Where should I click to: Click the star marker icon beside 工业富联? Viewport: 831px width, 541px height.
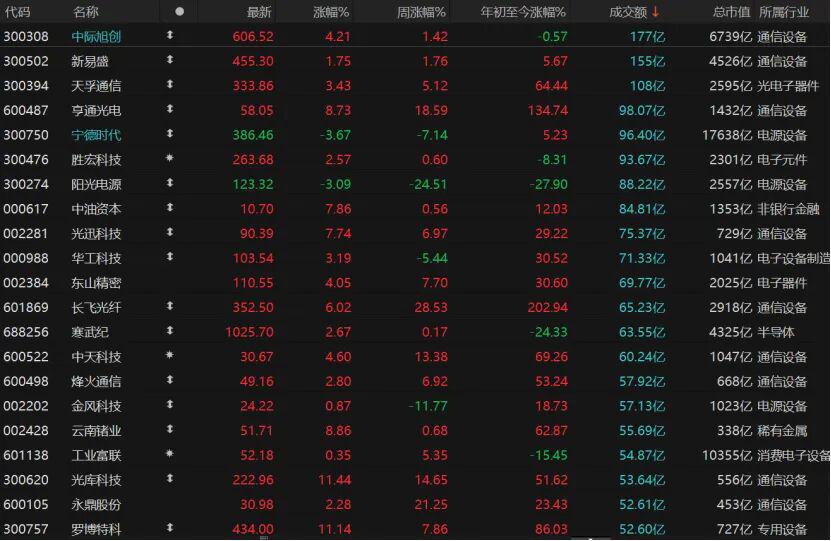[170, 455]
